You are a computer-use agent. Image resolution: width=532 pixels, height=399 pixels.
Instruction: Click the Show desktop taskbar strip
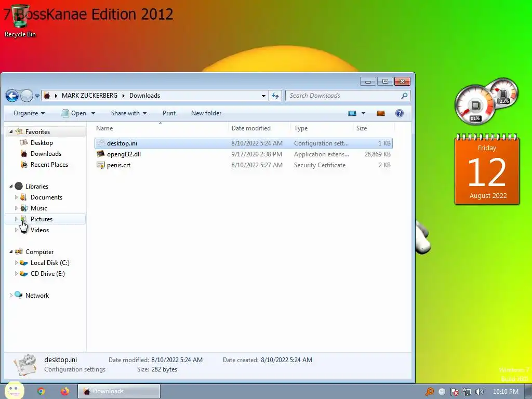pyautogui.click(x=528, y=392)
